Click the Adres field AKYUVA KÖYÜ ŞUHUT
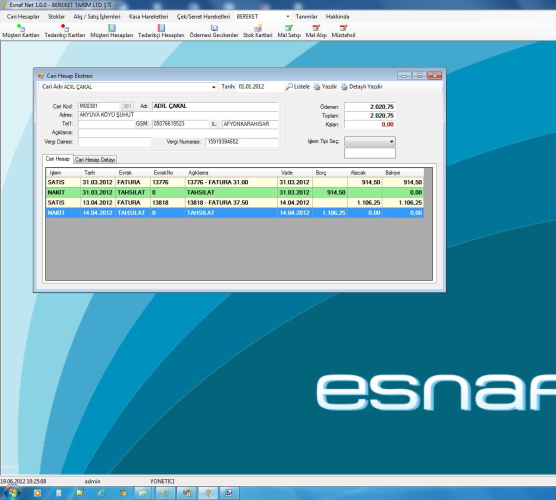 point(178,115)
